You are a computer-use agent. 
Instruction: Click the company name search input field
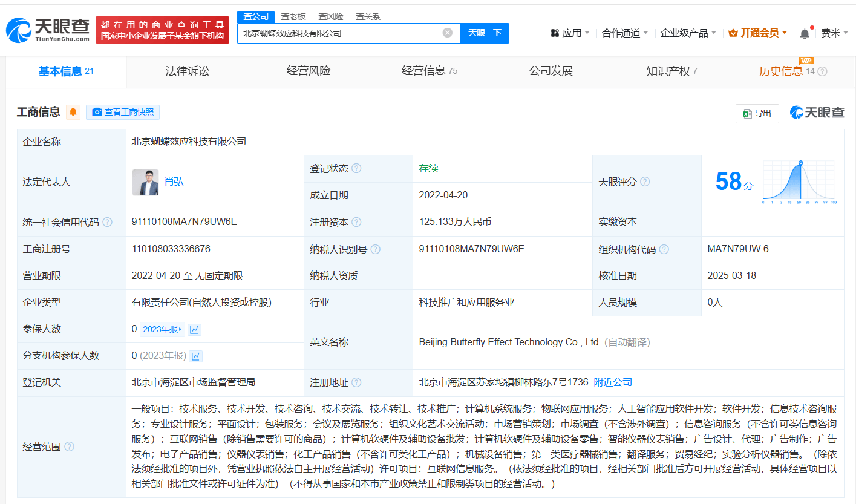pos(339,33)
